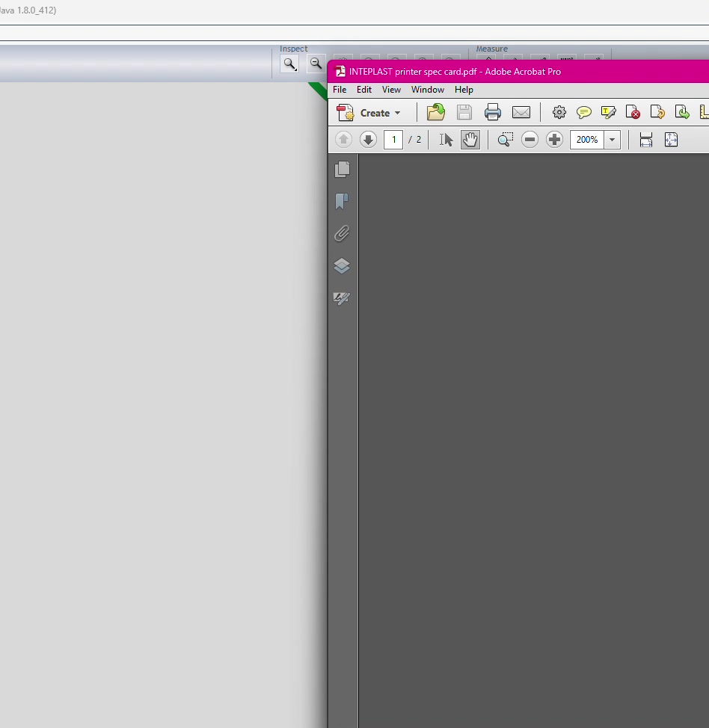The height and width of the screenshot is (728, 709).
Task: Open the Window menu
Action: [x=427, y=90]
